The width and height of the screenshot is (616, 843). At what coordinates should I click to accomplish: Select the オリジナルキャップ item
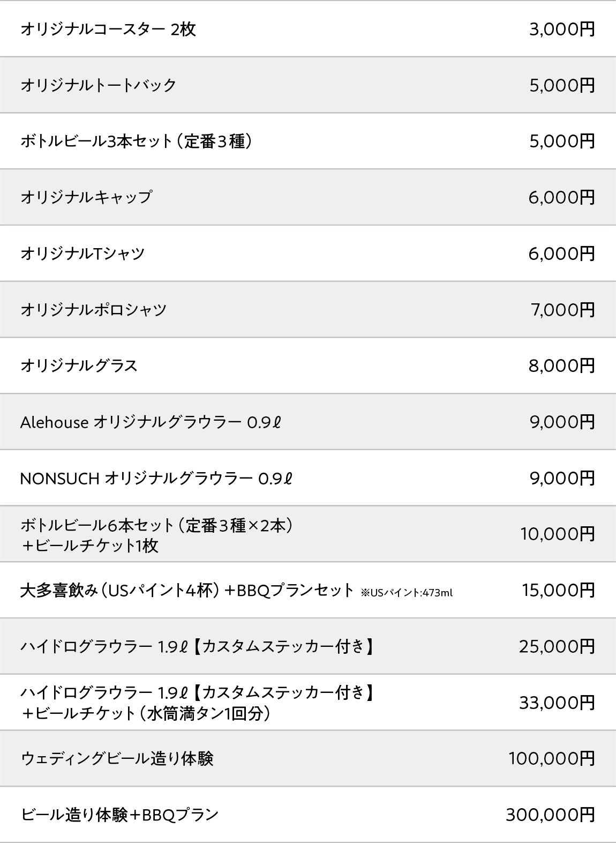click(x=86, y=197)
